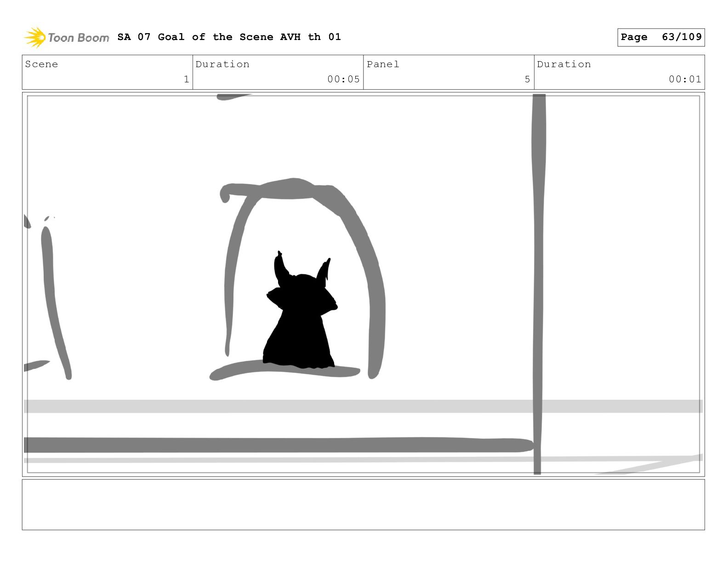Click the 'Scene' header label
Viewport: 728px width, 563px height.
[41, 64]
